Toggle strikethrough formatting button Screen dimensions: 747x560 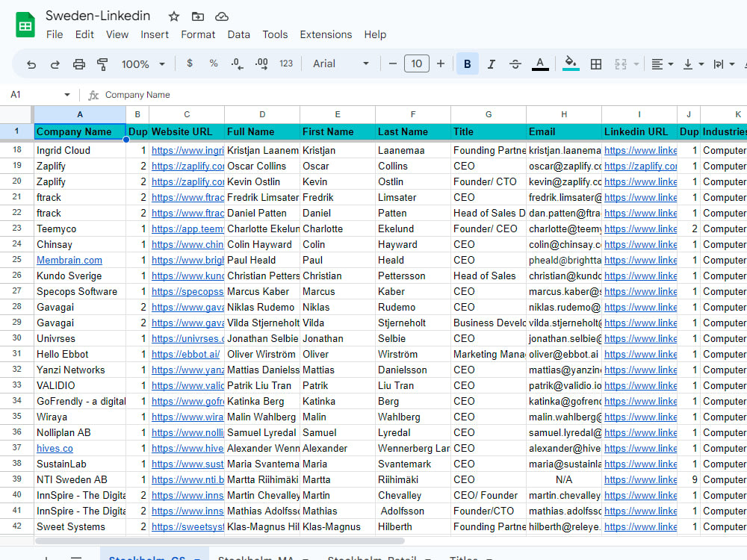click(515, 63)
